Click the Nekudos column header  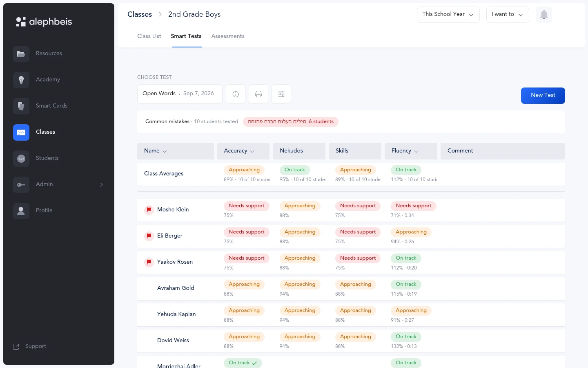click(299, 151)
